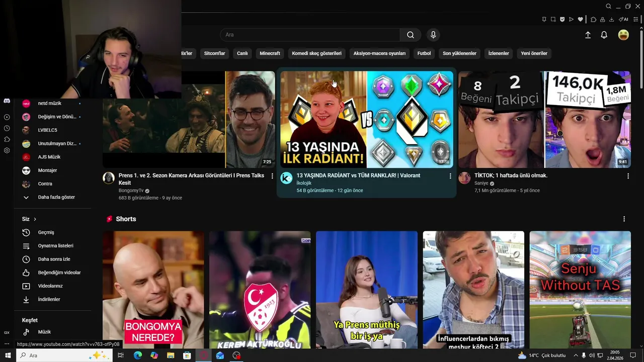Viewport: 644px width, 362px height.
Task: Open browser extensions cube icon
Action: [x=594, y=20]
